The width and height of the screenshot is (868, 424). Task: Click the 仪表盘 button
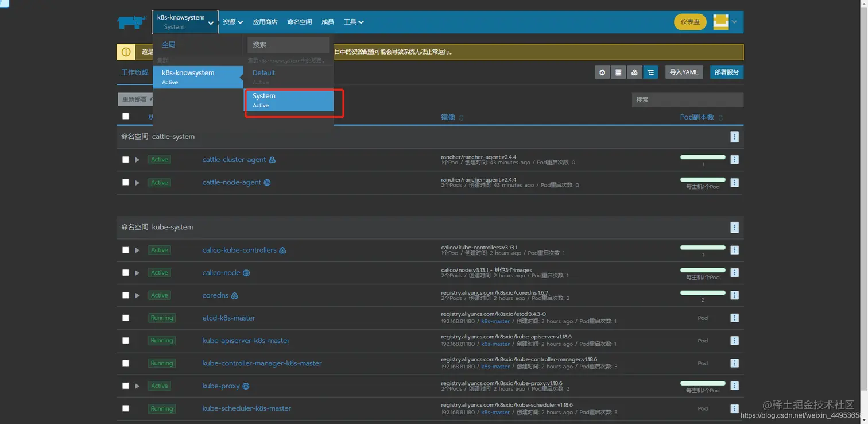click(690, 22)
